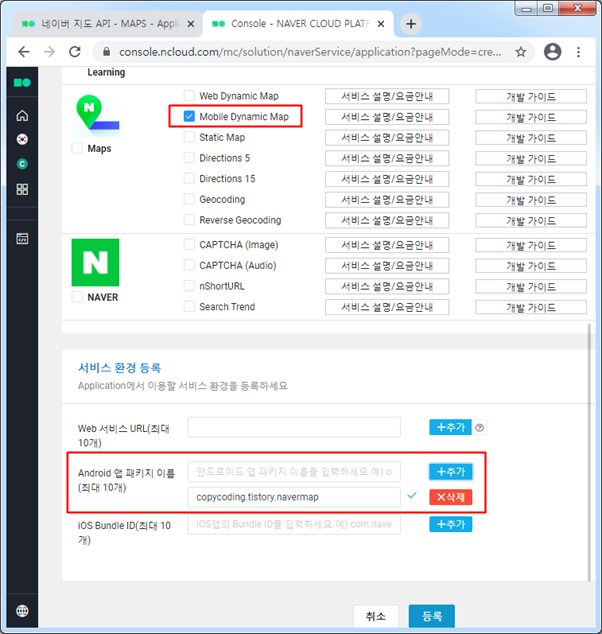Screen dimensions: 602x634
Task: Delete the copycoding.tistory.navermap package entry
Action: 450,497
